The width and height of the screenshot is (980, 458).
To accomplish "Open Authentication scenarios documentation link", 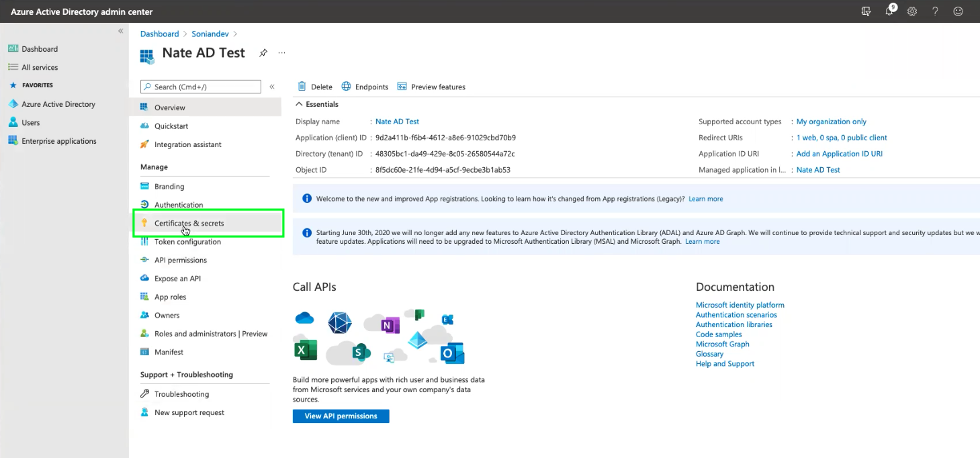I will (x=736, y=315).
